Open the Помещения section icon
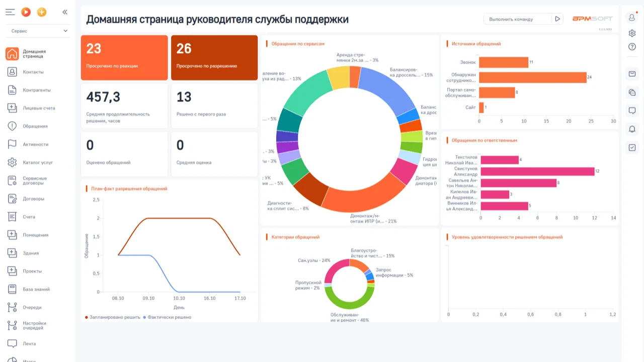Image resolution: width=644 pixels, height=362 pixels. (13, 235)
